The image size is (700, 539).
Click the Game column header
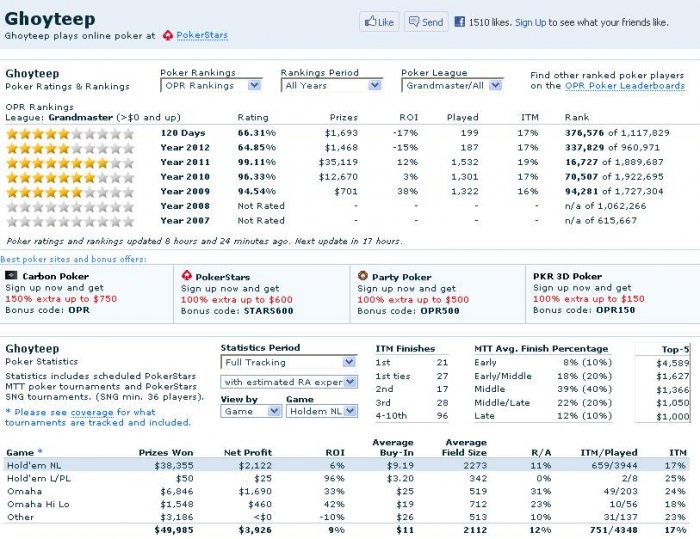click(x=20, y=452)
